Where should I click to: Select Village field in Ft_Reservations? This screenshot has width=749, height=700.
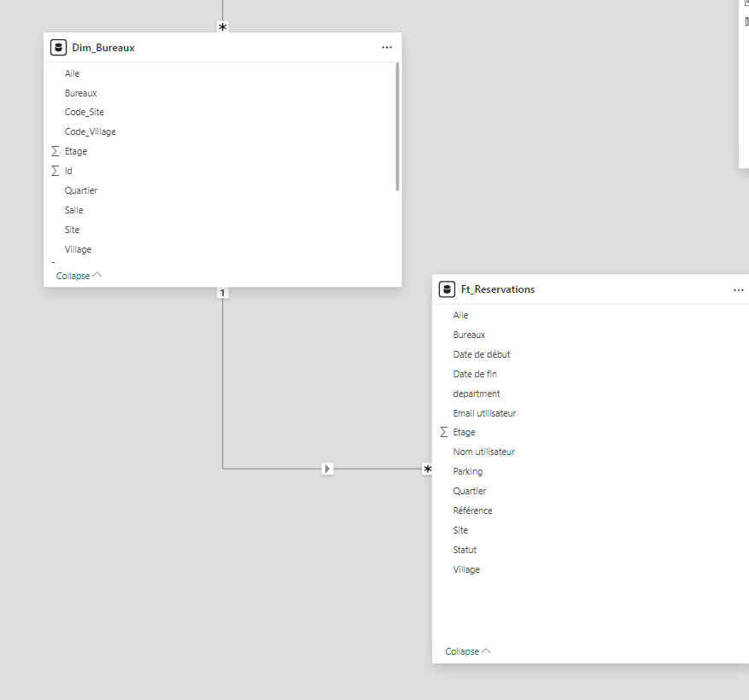click(466, 569)
